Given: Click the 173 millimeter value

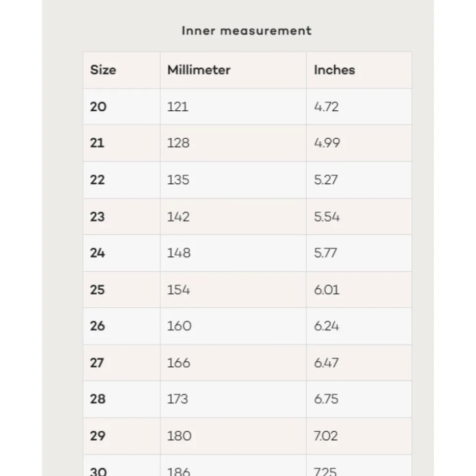Looking at the screenshot, I should click(x=178, y=399).
